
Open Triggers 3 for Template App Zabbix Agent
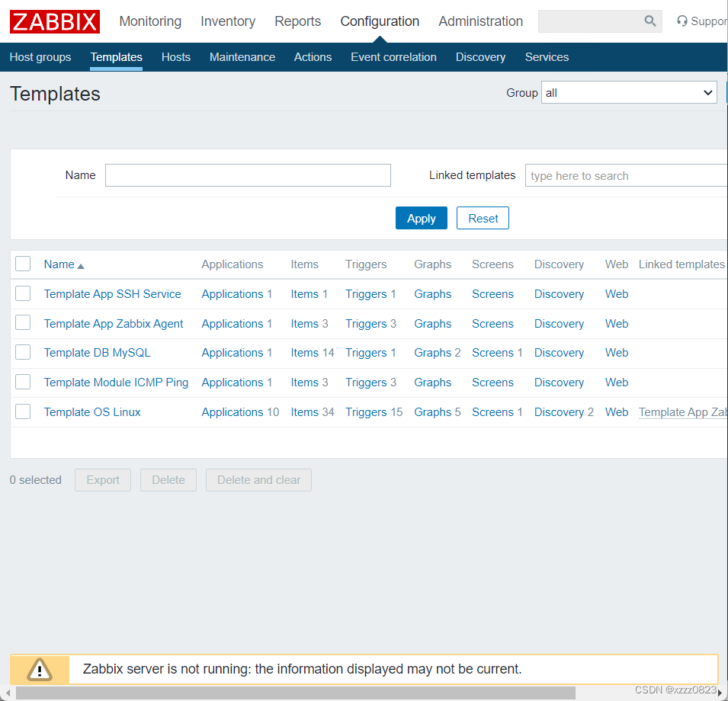tap(366, 324)
